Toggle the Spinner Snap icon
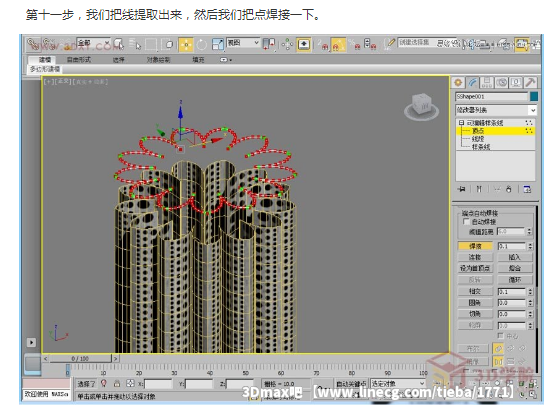 tap(370, 45)
